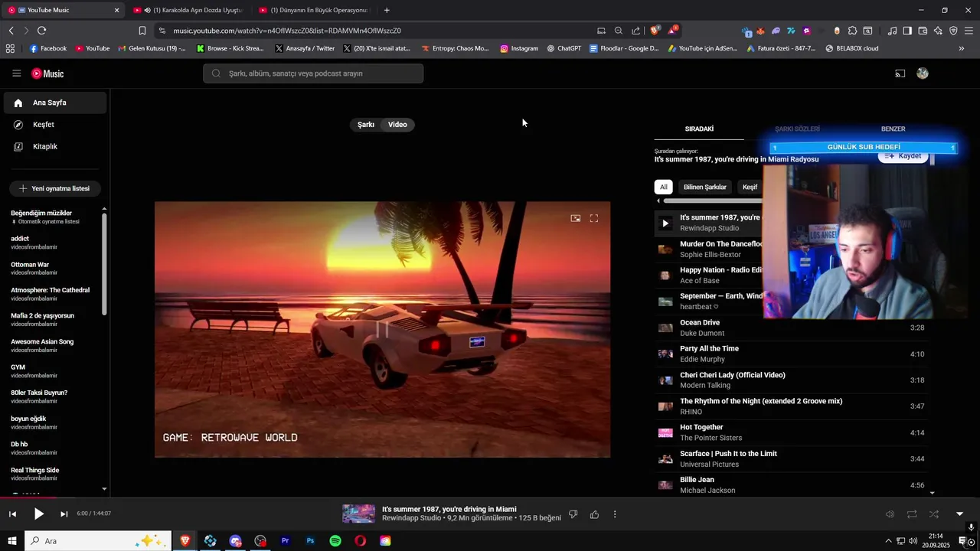The image size is (980, 551).
Task: Enter fullscreen on the video player
Action: click(x=594, y=218)
